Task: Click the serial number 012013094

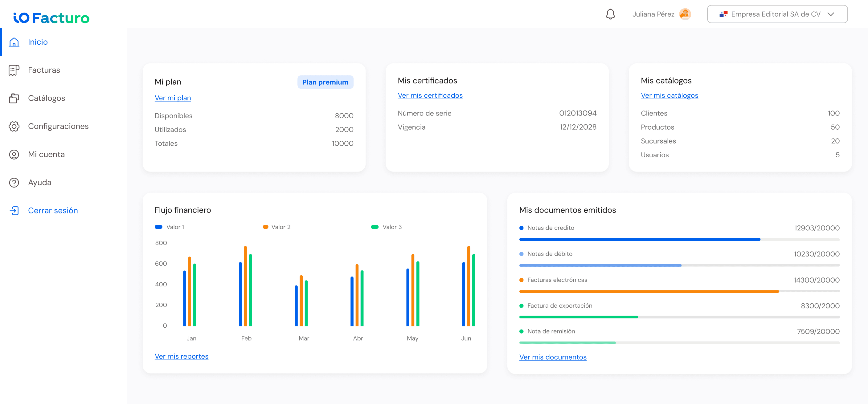Action: click(578, 113)
